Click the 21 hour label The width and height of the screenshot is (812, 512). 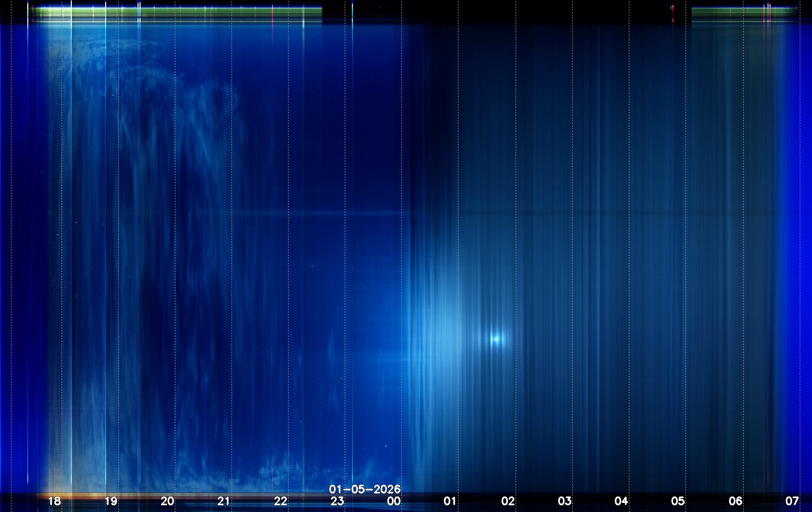(223, 501)
